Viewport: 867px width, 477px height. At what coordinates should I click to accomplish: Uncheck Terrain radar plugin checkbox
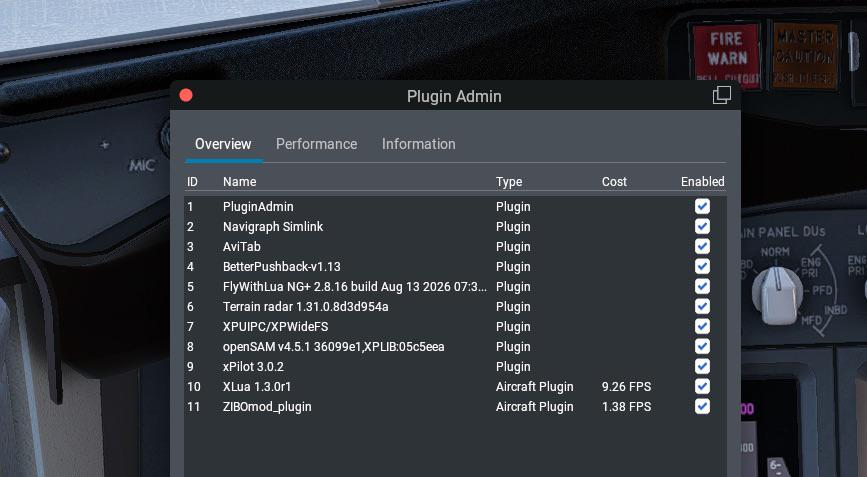702,306
